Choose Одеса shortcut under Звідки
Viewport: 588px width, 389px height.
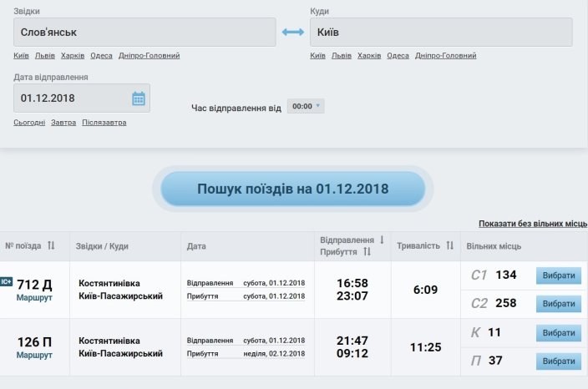click(x=101, y=55)
